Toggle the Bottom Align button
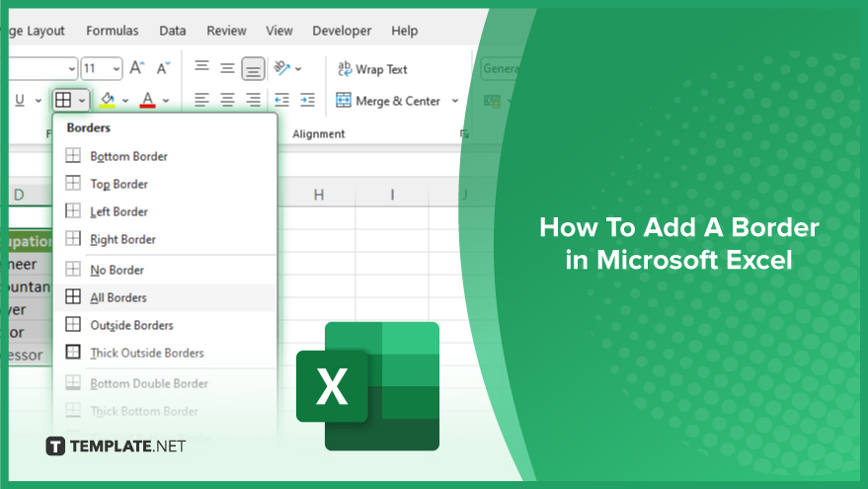The height and width of the screenshot is (489, 868). (x=253, y=69)
